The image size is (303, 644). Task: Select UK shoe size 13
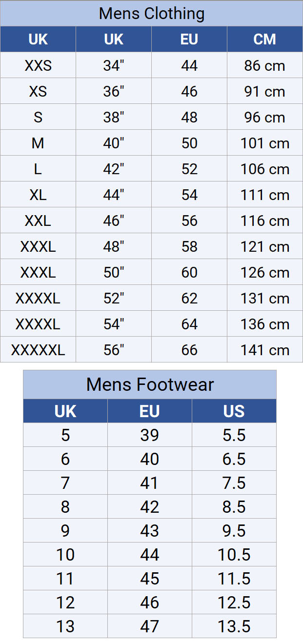pyautogui.click(x=65, y=626)
